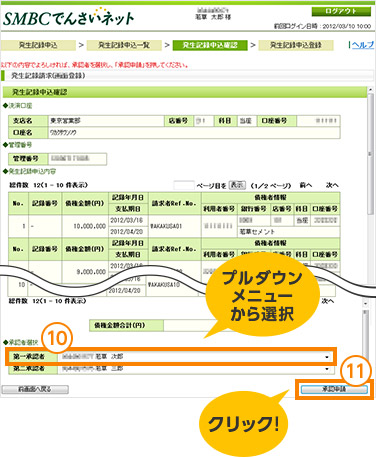
Task: Click the page number input field
Action: (184, 185)
